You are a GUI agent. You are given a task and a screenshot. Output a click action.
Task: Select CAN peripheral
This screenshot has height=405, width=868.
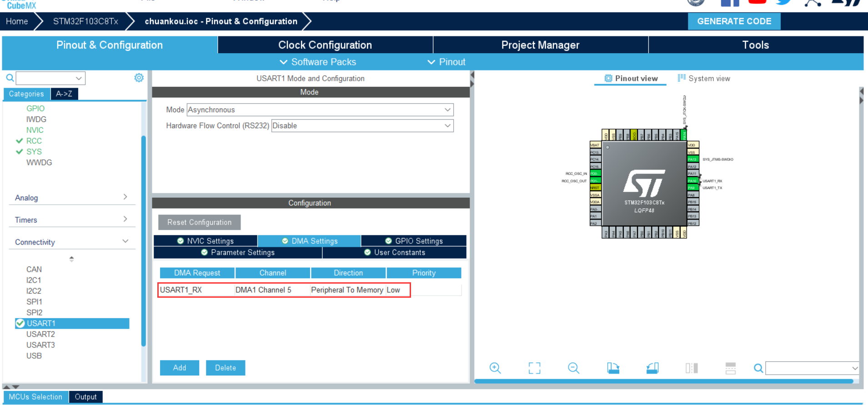point(34,269)
